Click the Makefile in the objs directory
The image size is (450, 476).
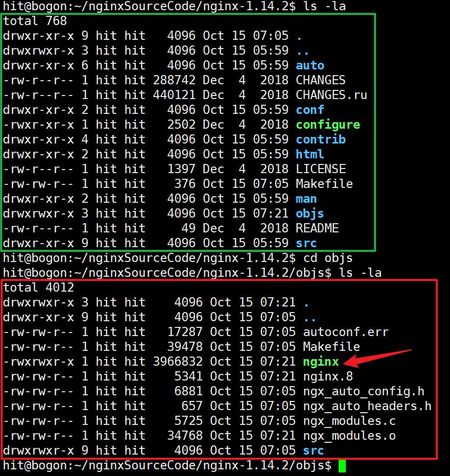pos(330,346)
